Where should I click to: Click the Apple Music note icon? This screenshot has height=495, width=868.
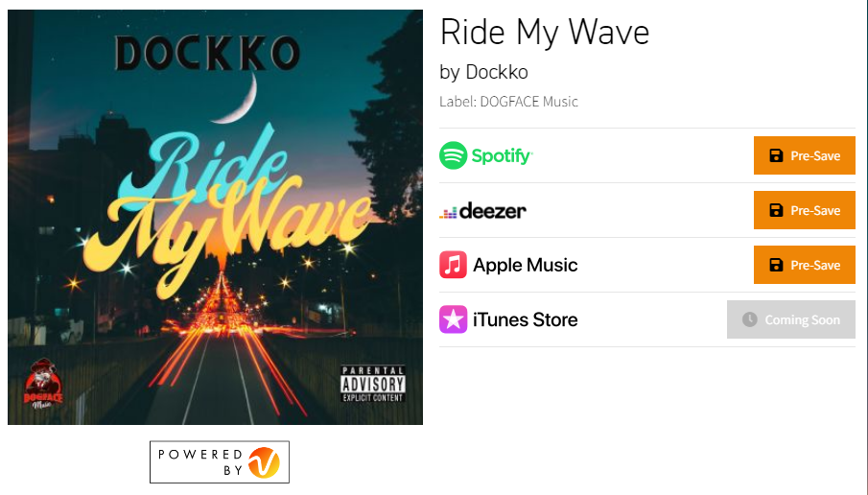click(x=454, y=265)
